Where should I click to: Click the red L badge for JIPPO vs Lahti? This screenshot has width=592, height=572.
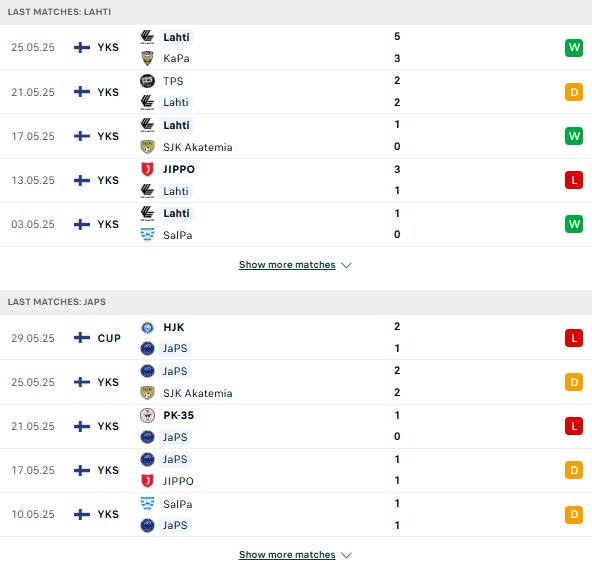[574, 180]
